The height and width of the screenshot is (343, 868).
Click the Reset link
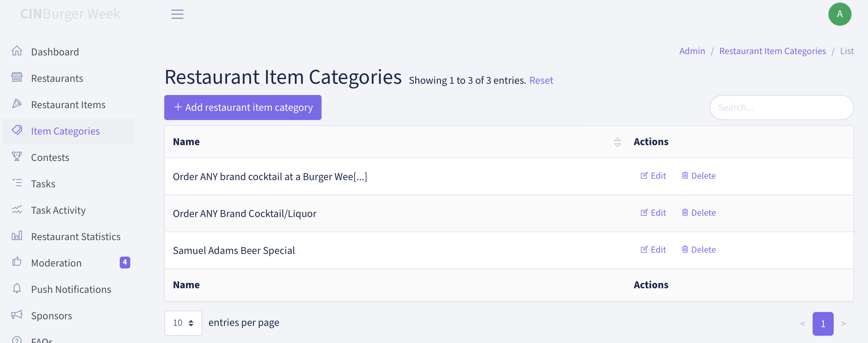(541, 80)
